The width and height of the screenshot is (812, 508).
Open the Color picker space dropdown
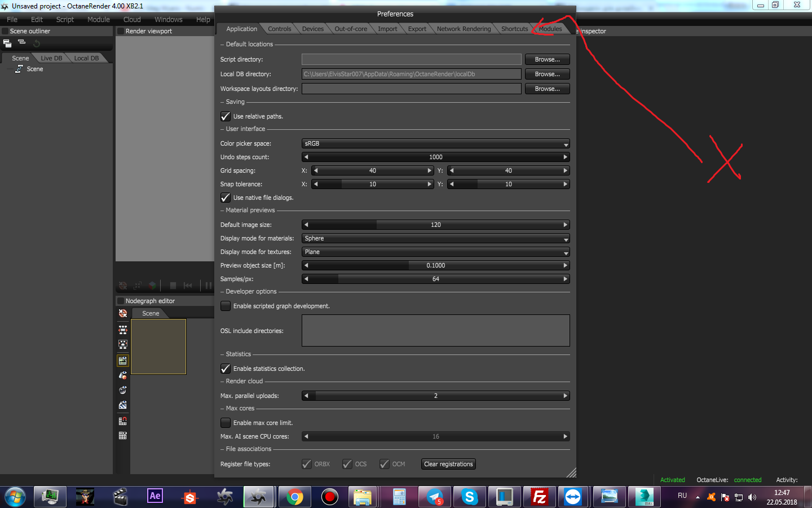(x=436, y=143)
